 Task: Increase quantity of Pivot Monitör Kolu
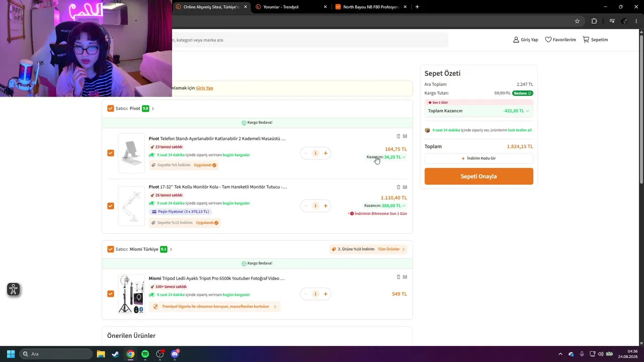coord(326,206)
